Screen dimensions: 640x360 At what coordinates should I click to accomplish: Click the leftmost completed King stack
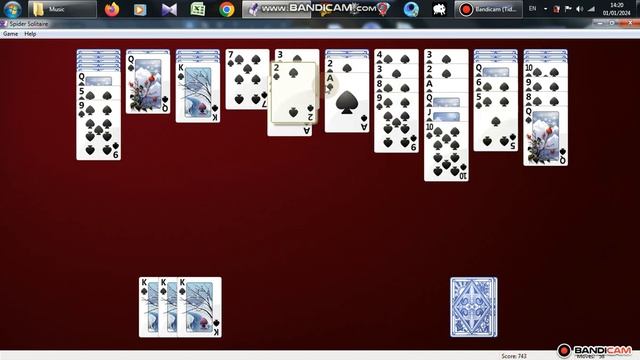tap(149, 307)
